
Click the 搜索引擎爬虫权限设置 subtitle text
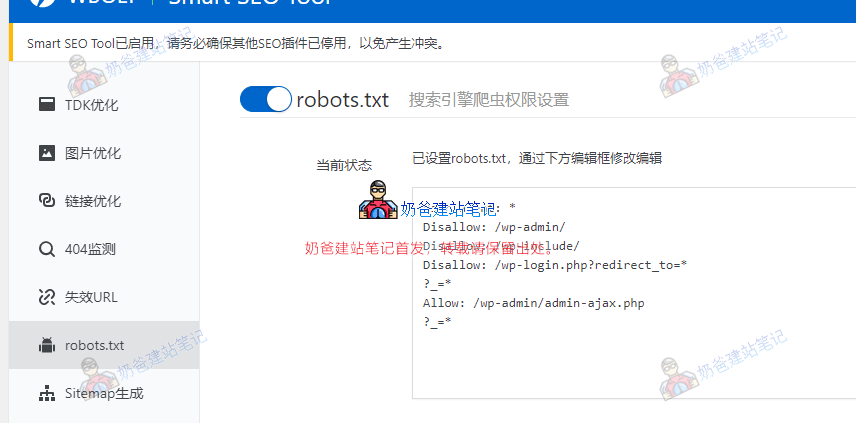point(488,100)
